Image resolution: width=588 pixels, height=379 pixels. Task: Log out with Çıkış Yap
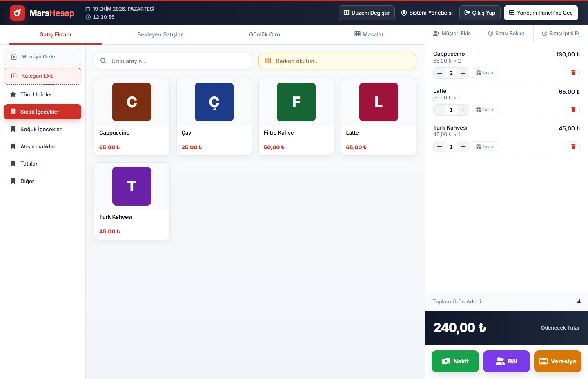480,13
